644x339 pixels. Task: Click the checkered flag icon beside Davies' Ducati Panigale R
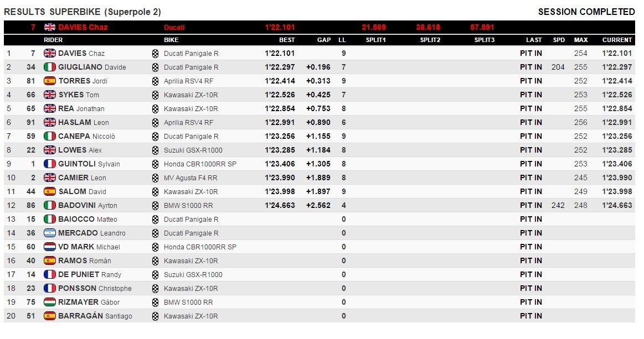(155, 53)
